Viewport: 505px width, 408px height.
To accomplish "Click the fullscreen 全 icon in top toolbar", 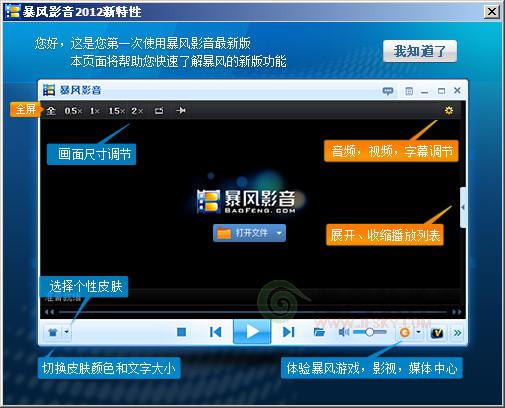I will [51, 111].
